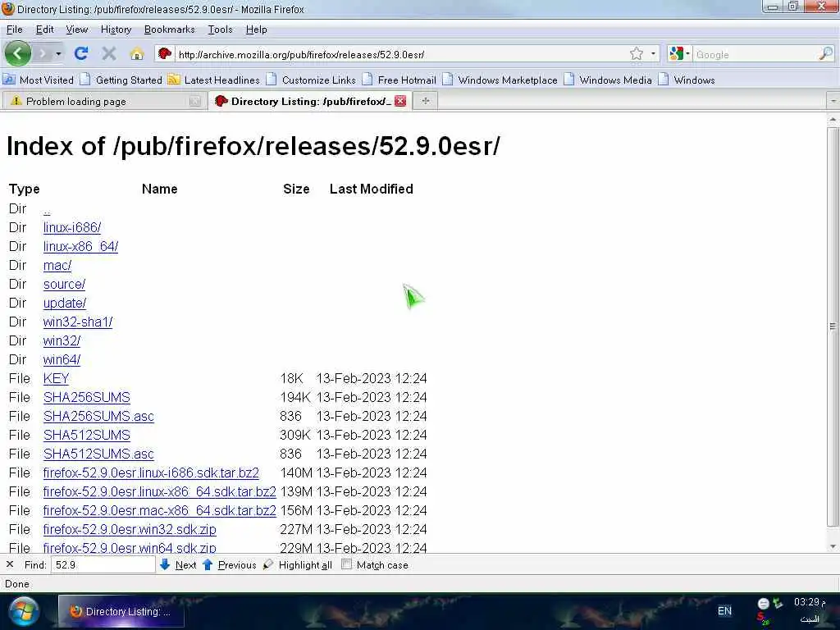The width and height of the screenshot is (840, 630).
Task: Open the address bar history dropdown
Action: pyautogui.click(x=653, y=53)
